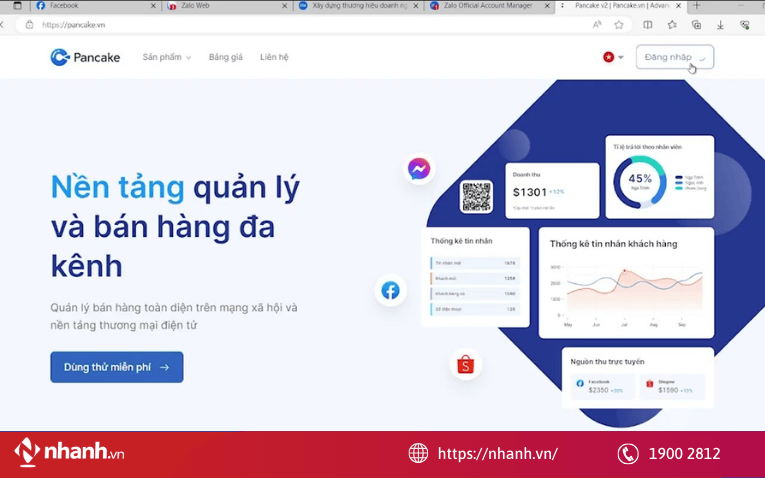Click Nguồn thu trực tuyến heading
This screenshot has height=478, width=765.
click(x=607, y=361)
